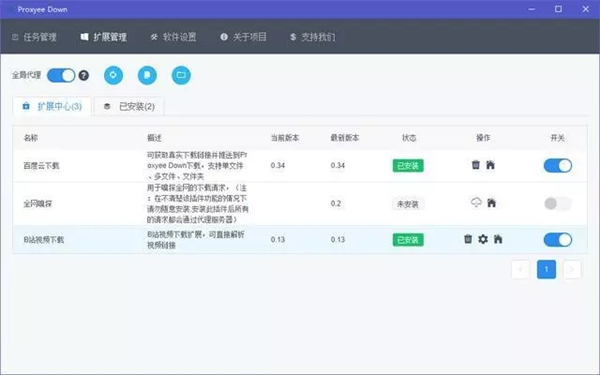Click the 开关 column header
This screenshot has width=600, height=375.
(x=558, y=138)
